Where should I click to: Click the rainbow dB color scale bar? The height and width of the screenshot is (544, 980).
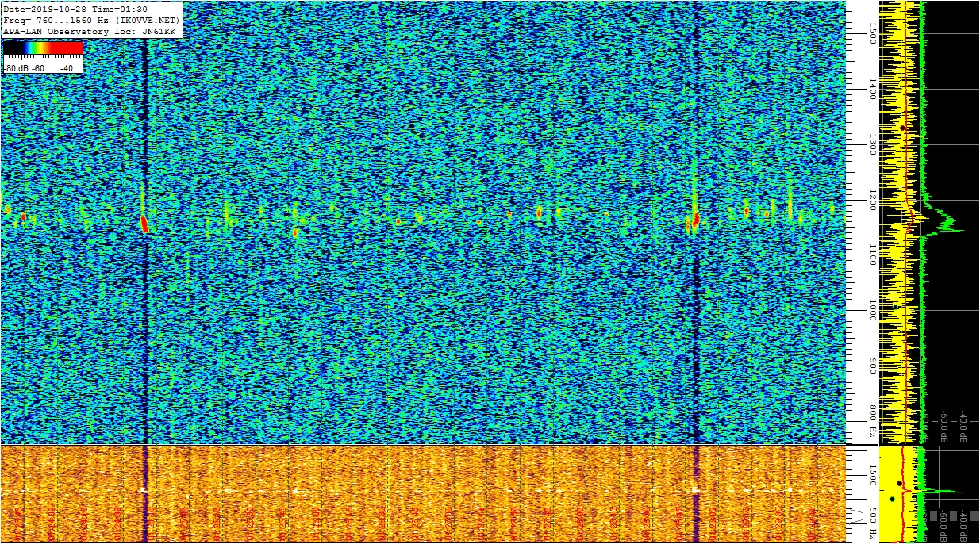(43, 48)
